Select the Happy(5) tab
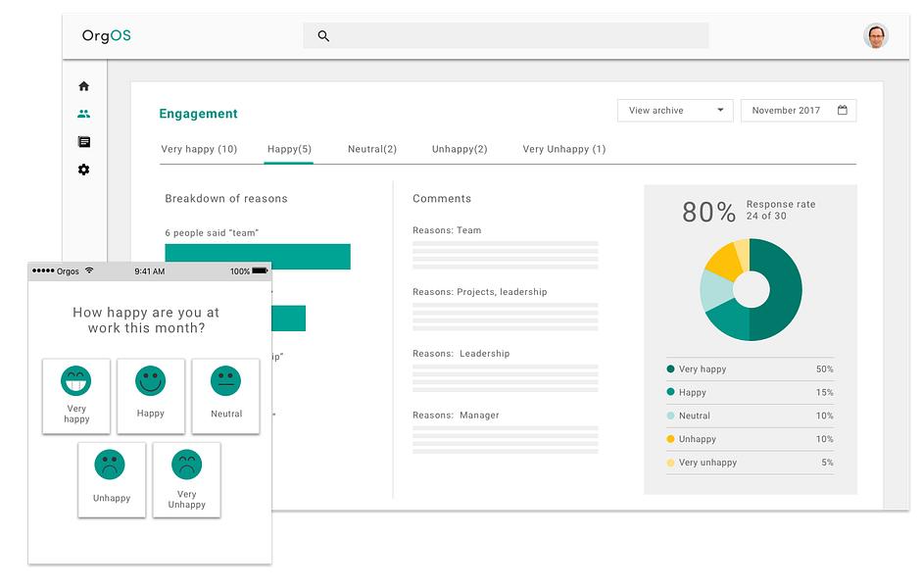922x588 pixels. pos(289,149)
